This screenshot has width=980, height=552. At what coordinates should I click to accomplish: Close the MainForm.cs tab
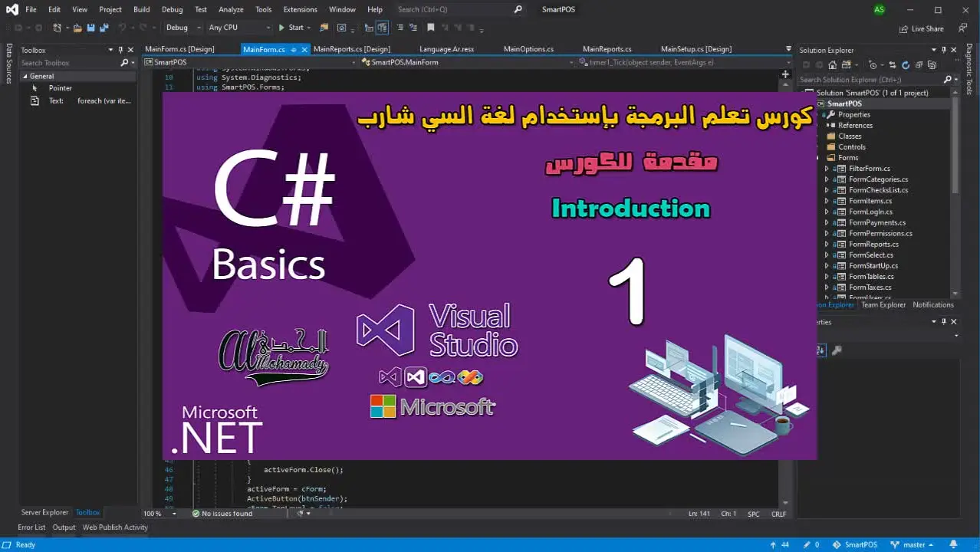tap(304, 49)
